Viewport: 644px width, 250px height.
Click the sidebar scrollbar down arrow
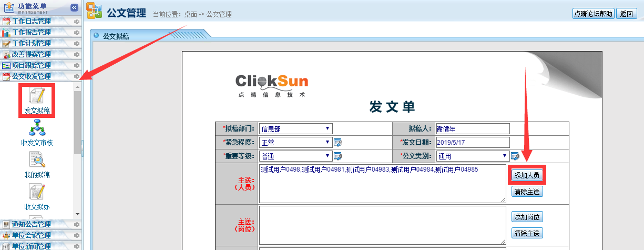78,214
